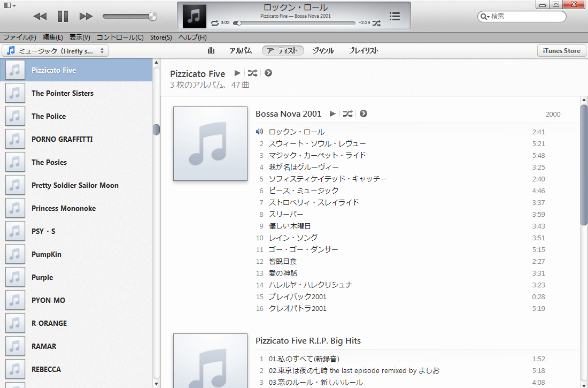Viewport: 588px width, 388px height.
Task: Switch to the アルバム view
Action: [241, 51]
